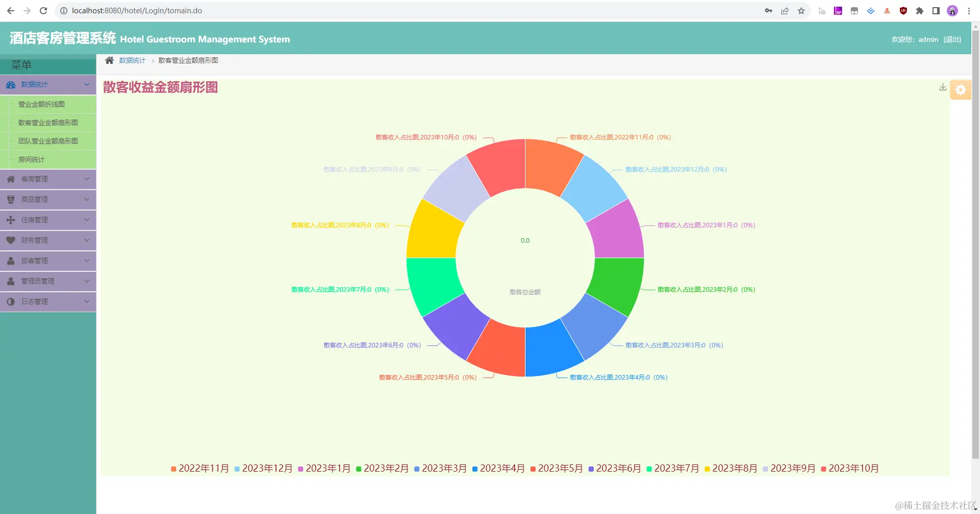Bookmark this page with star icon

pos(801,11)
